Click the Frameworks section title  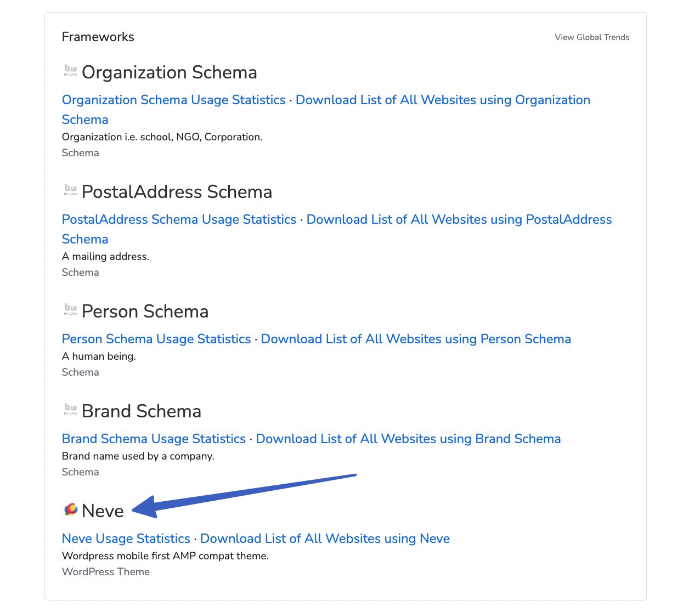coord(98,37)
